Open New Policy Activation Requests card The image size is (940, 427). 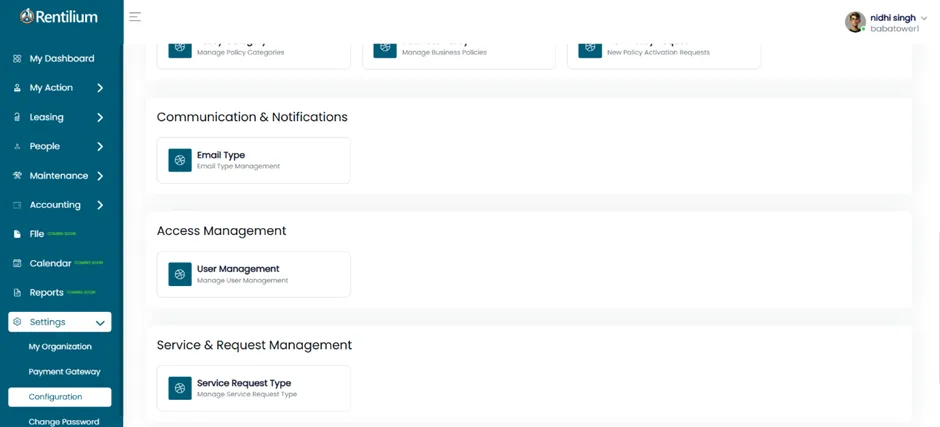664,55
